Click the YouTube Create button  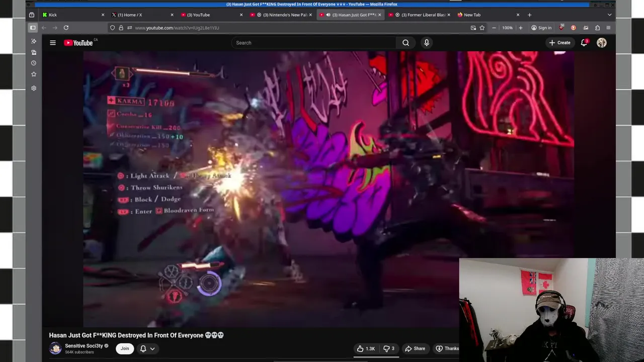click(x=559, y=43)
